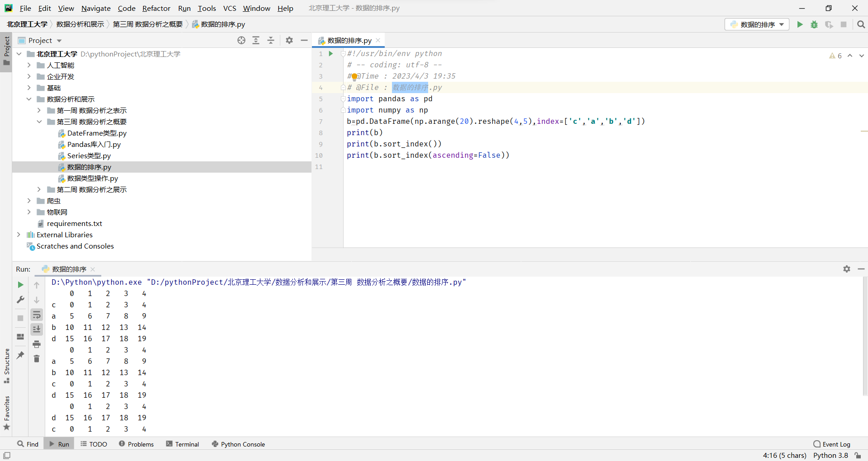Screen dimensions: 868x461
Task: Open the Navigate menu
Action: tap(96, 8)
